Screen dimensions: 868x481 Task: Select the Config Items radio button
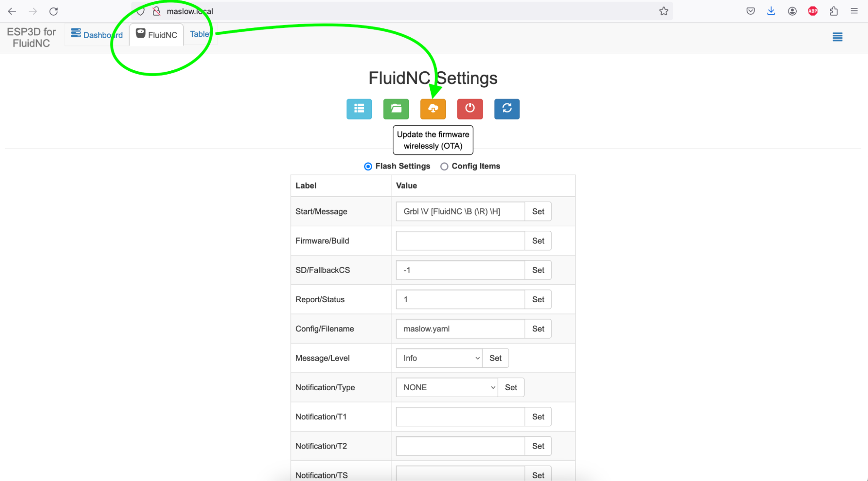[x=444, y=167]
